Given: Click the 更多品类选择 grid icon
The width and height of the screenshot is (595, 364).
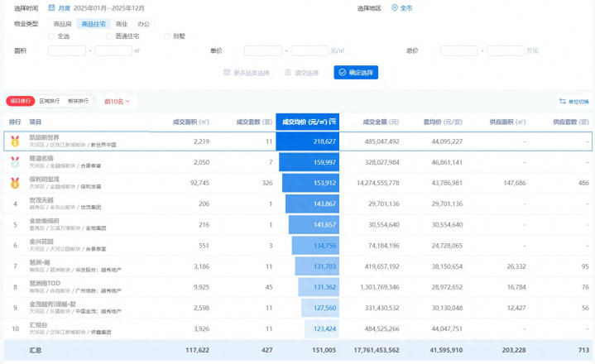Looking at the screenshot, I should 228,73.
